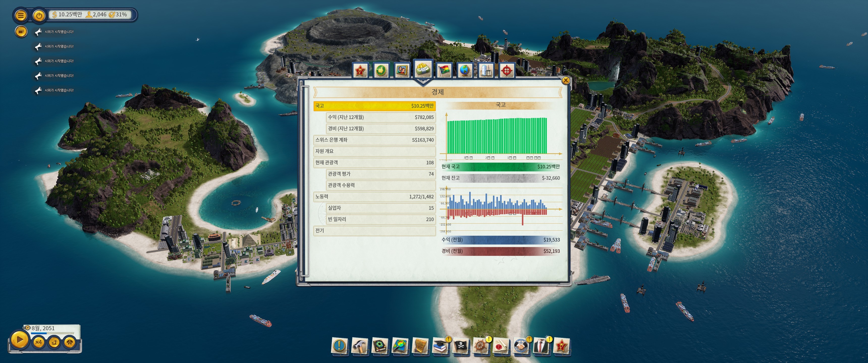Open the ship wheel trade routes icon

[480, 346]
